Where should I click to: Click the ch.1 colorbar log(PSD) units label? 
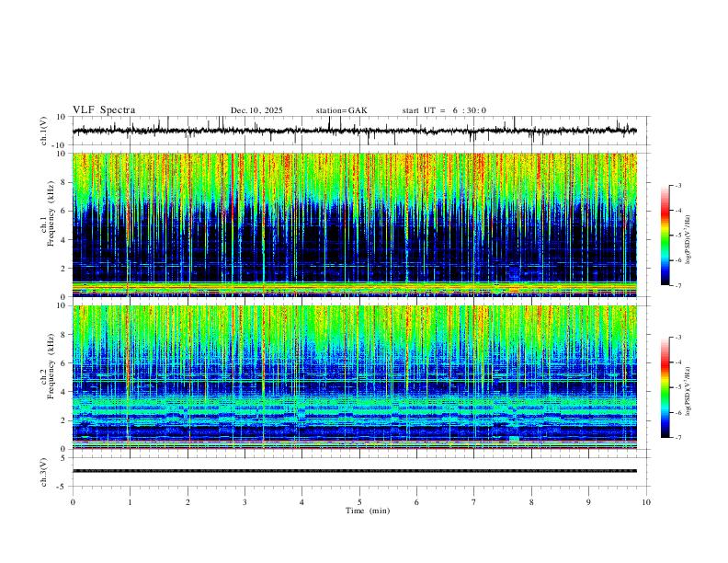click(x=688, y=239)
